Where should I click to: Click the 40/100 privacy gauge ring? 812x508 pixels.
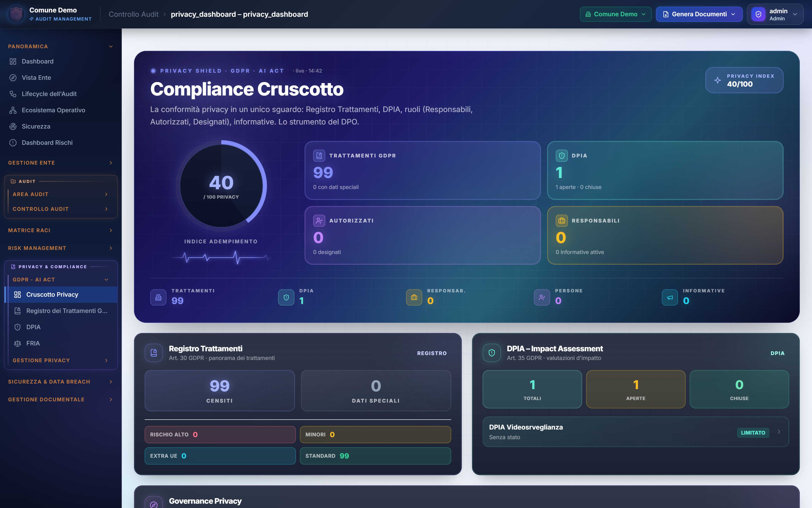click(221, 186)
